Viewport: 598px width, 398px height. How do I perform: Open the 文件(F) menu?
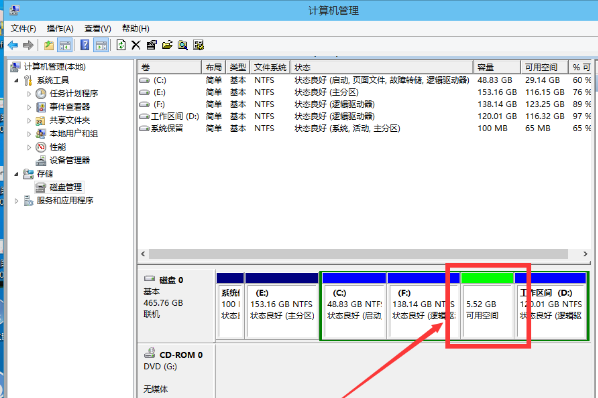coord(24,29)
